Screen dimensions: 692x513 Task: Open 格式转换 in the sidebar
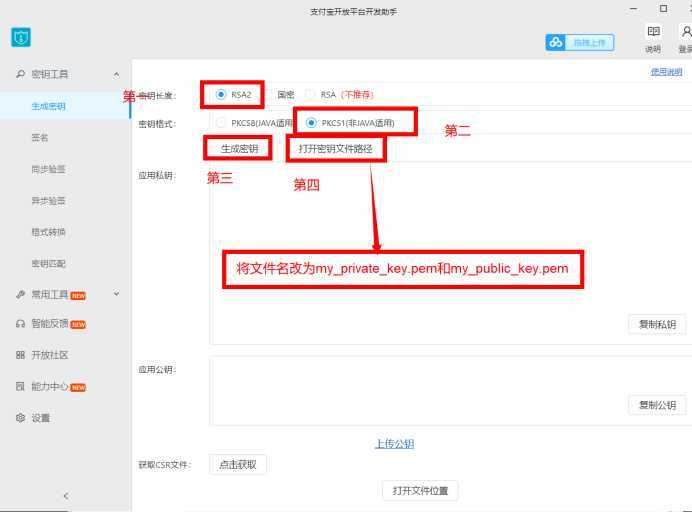[49, 232]
